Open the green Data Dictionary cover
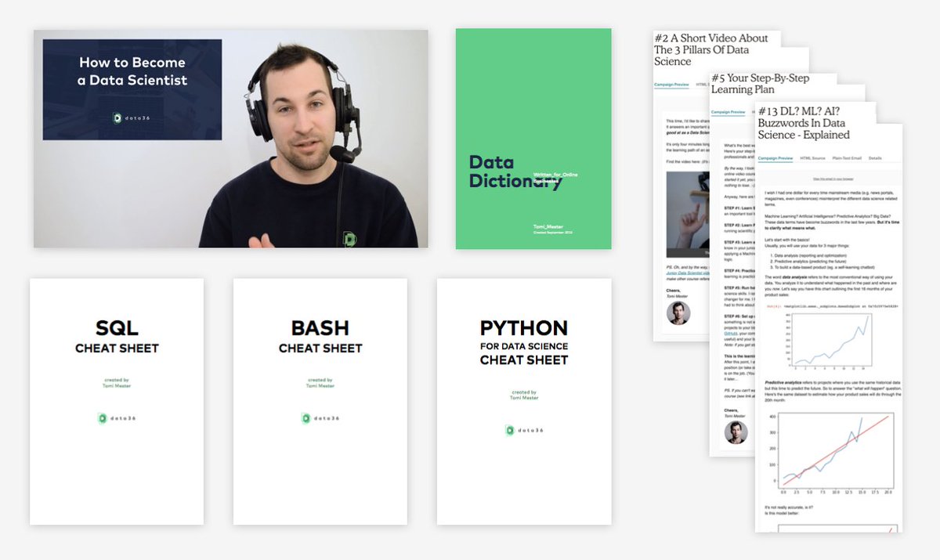The image size is (940, 560). tap(533, 139)
